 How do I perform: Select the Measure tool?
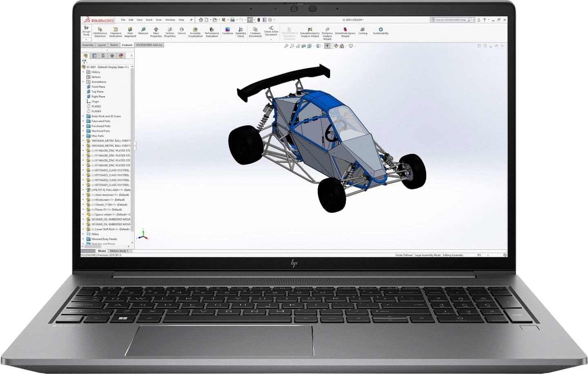(143, 31)
